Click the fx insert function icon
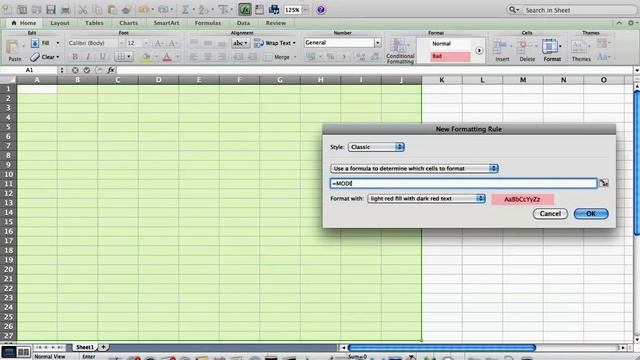This screenshot has width=640, height=360. (111, 70)
